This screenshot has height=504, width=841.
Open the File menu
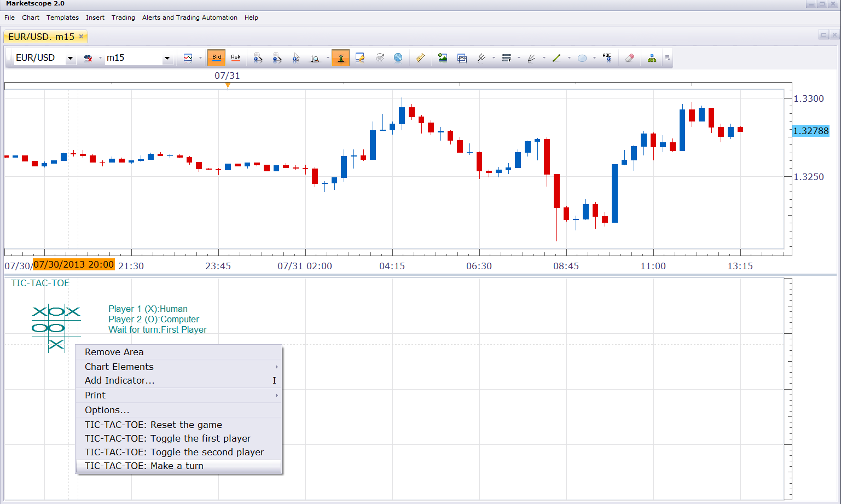10,18
